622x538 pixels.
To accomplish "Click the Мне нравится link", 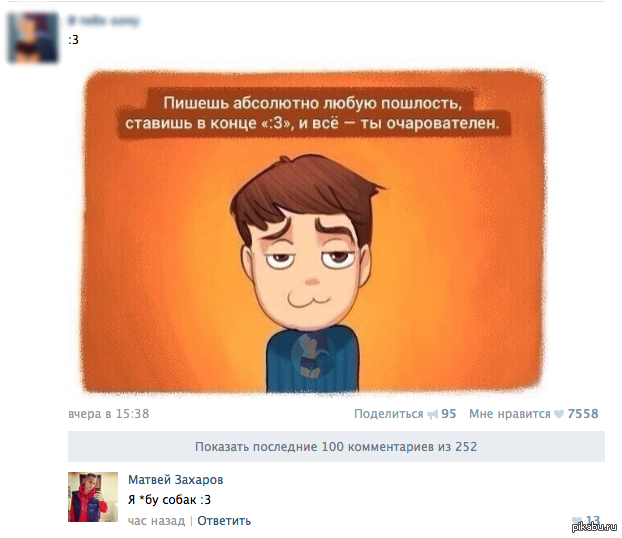I will [510, 414].
